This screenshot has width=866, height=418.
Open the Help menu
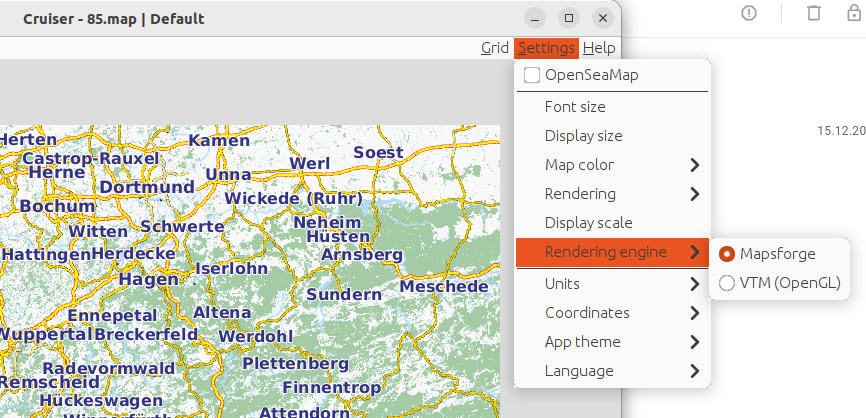coord(599,48)
